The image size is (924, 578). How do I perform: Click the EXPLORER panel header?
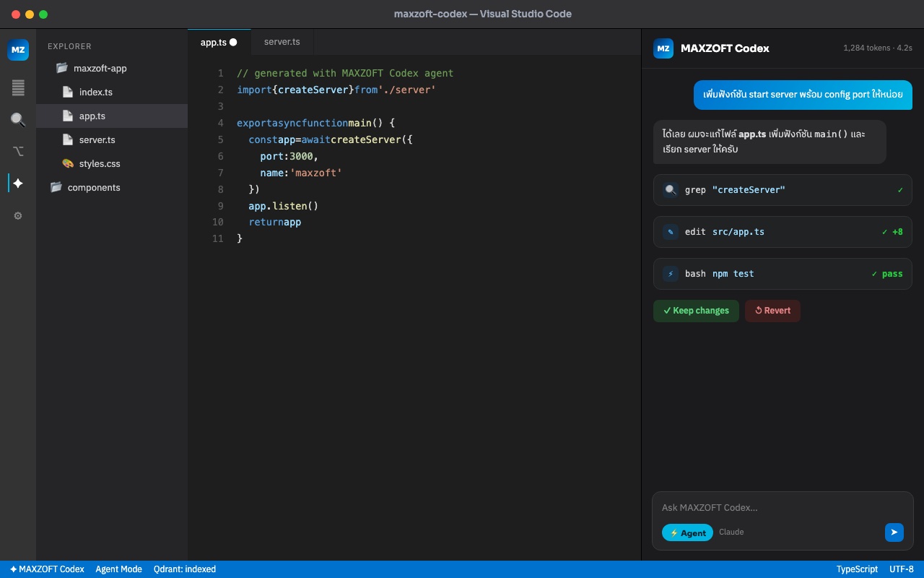pyautogui.click(x=69, y=46)
